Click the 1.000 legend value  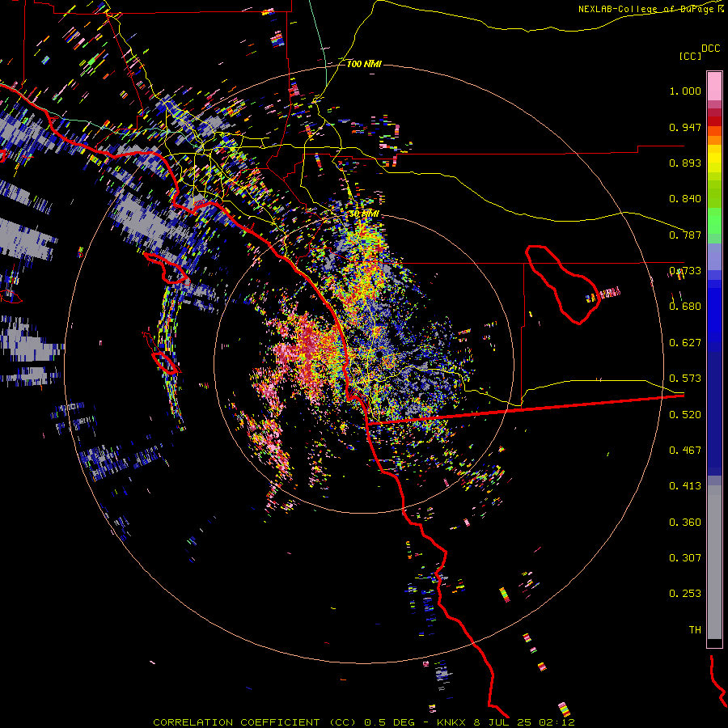[685, 91]
